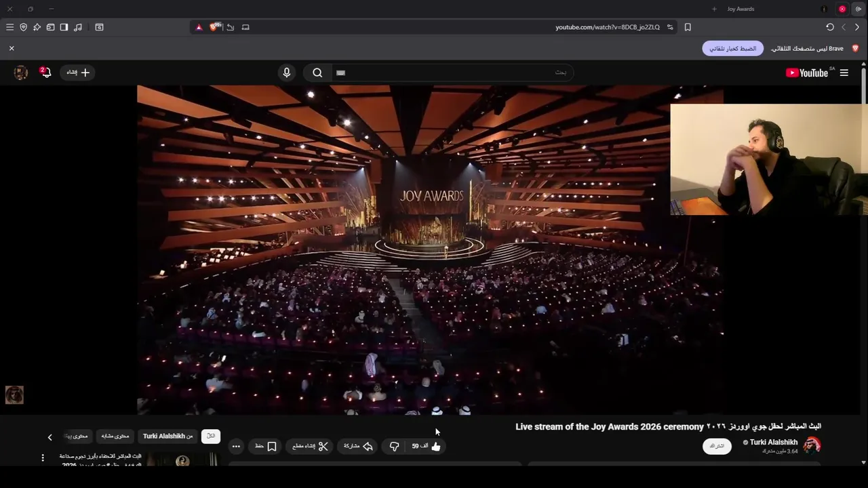Click 'الضبط كخيار تلقائي' set default button
This screenshot has width=868, height=488.
[x=732, y=49]
